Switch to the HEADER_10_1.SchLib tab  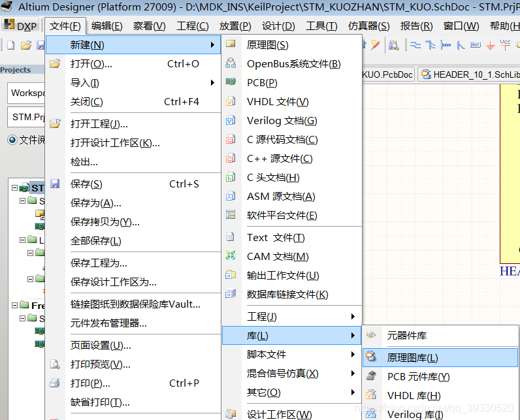[469, 74]
